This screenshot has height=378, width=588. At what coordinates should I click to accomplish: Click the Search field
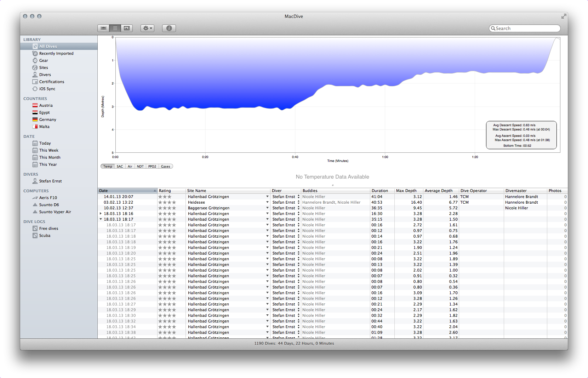tap(525, 28)
